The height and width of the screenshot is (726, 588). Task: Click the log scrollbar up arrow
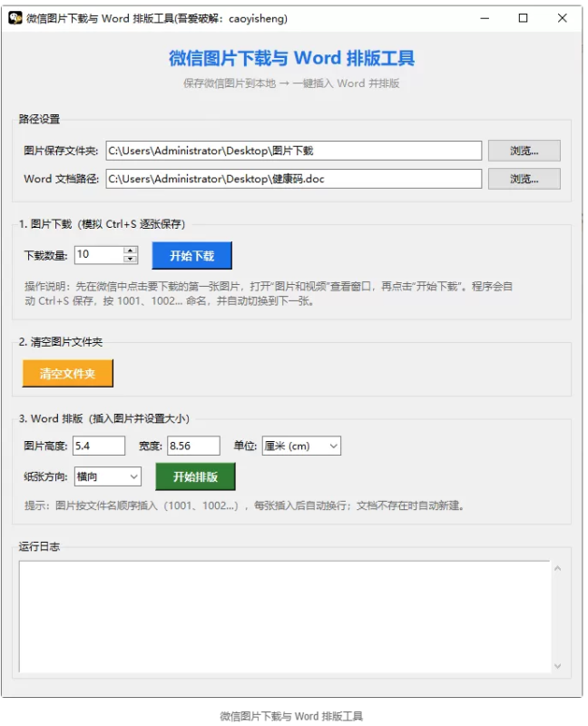click(x=557, y=568)
